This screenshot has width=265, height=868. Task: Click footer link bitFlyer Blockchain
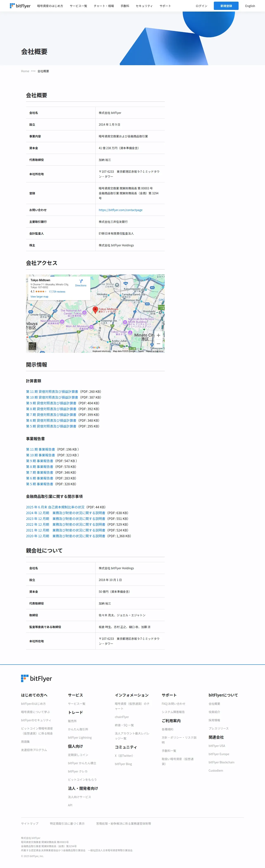[x=221, y=762]
